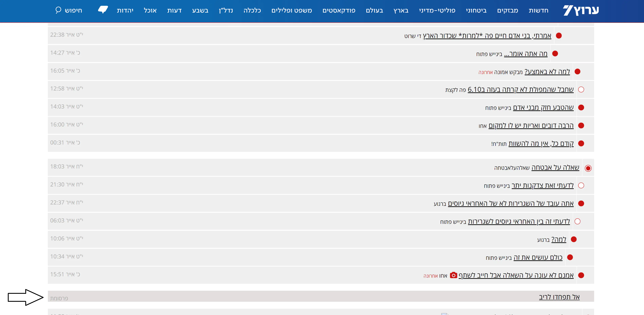
Task: Click the red dot beside למה לא באמצע
Action: pos(577,71)
